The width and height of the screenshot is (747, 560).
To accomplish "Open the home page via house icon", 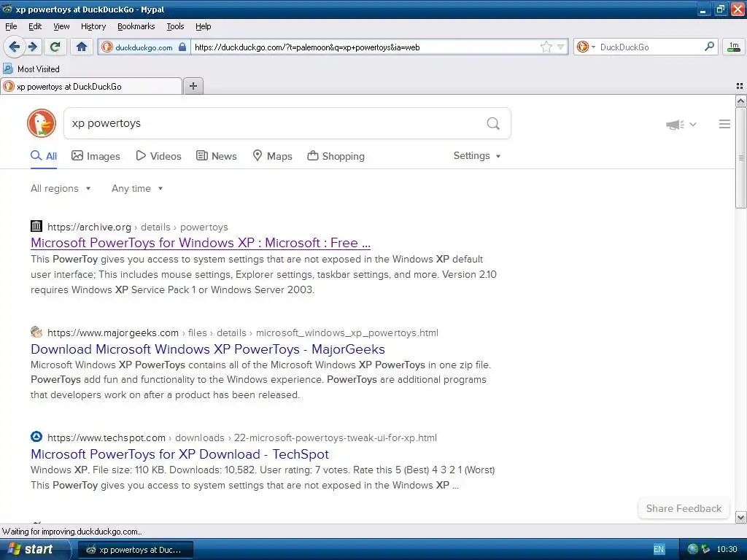I will pyautogui.click(x=82, y=47).
